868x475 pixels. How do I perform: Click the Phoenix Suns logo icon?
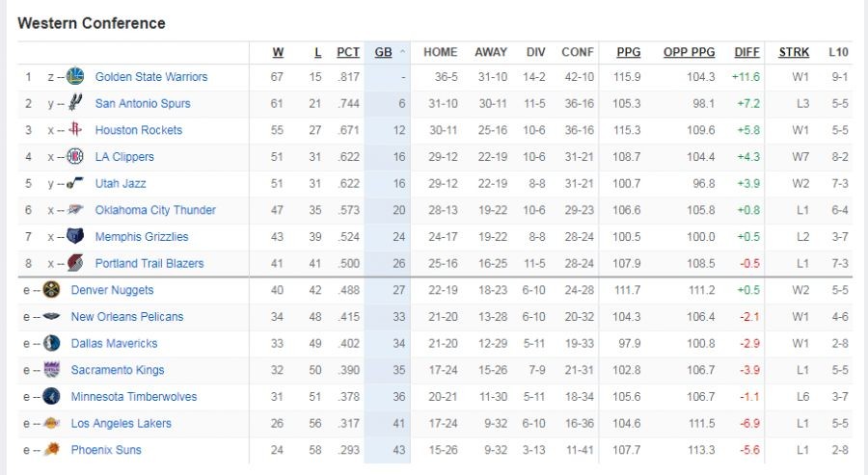coord(51,450)
